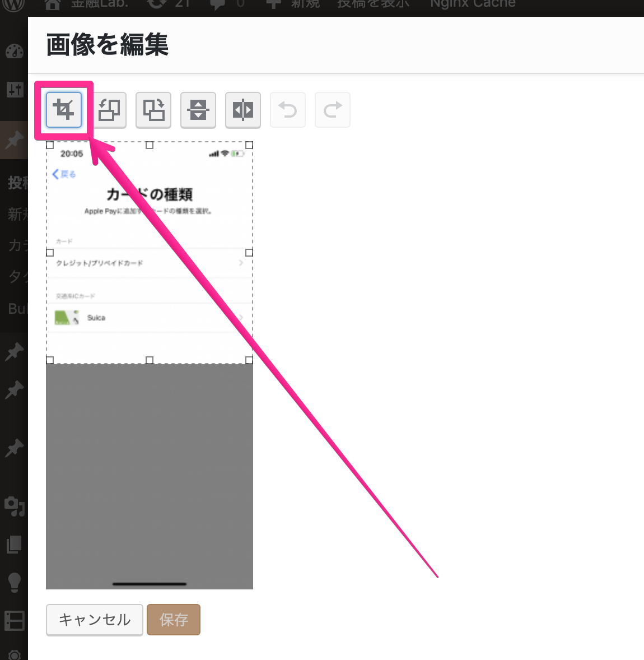The image size is (644, 660).
Task: Click the 保存 button
Action: (x=174, y=620)
